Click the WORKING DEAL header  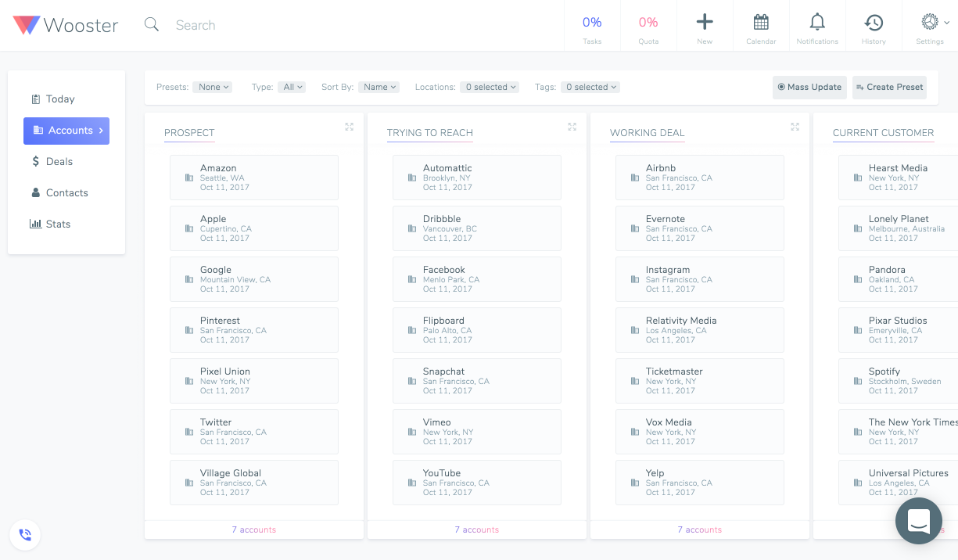pos(648,133)
